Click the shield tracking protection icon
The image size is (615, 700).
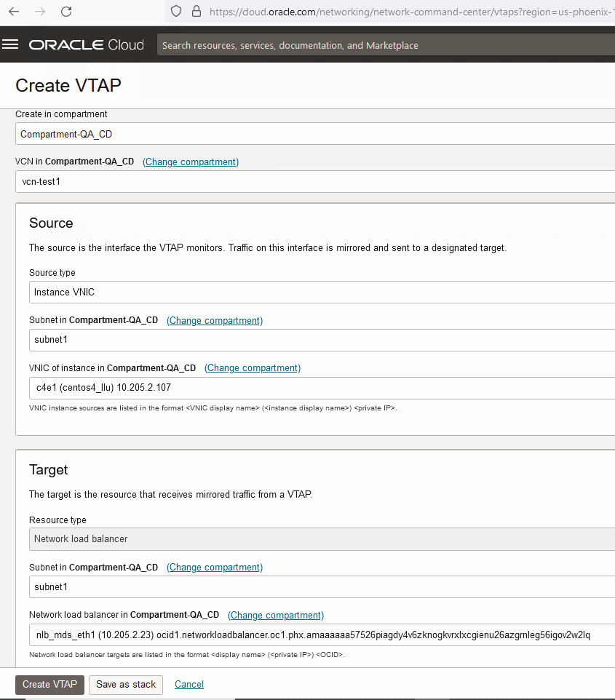pos(175,12)
